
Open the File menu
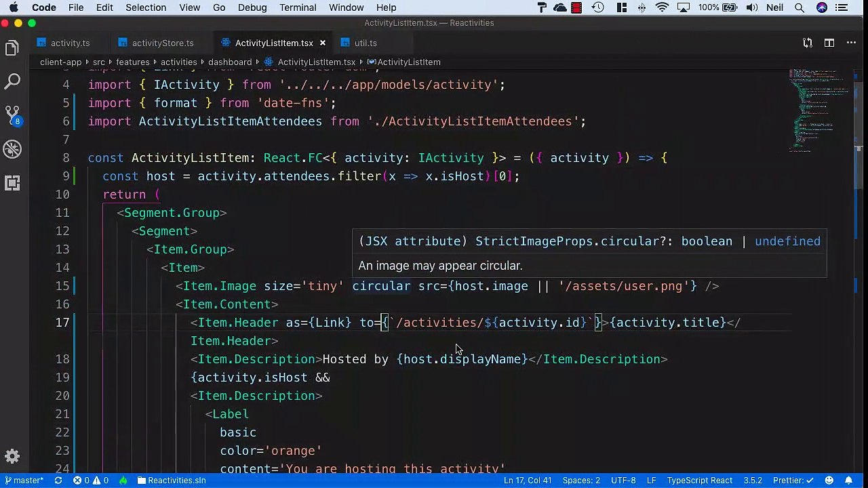point(76,7)
